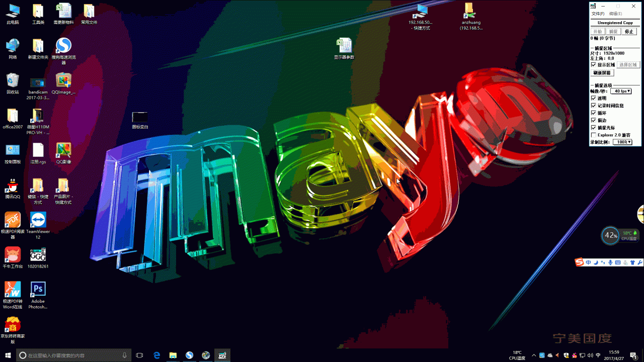Open the clock showing 15:59
The height and width of the screenshot is (362, 644).
[614, 355]
